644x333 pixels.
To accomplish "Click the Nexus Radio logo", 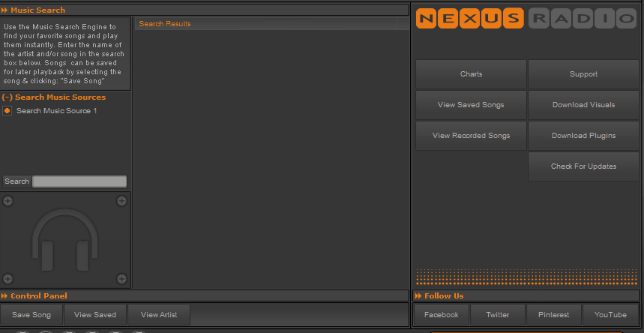I will [x=526, y=18].
